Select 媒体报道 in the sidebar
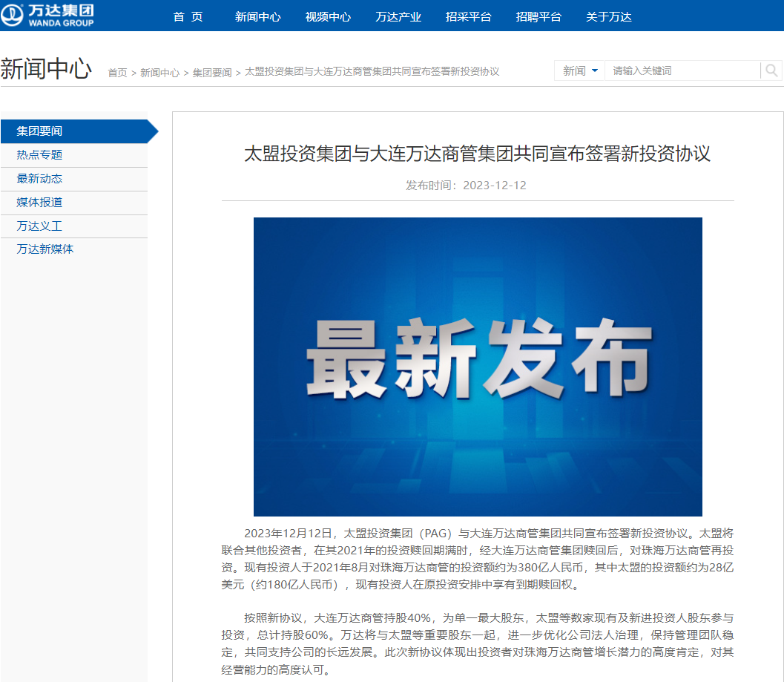Image resolution: width=784 pixels, height=682 pixels. click(74, 203)
